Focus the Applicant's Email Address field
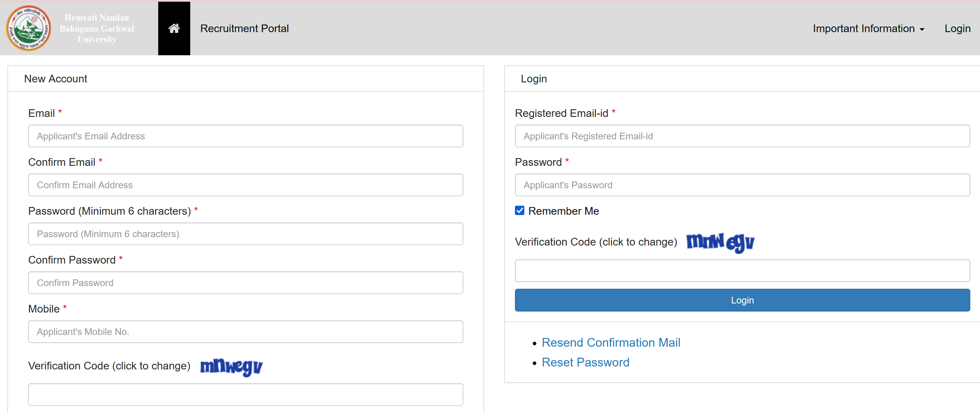Image resolution: width=980 pixels, height=413 pixels. [245, 136]
